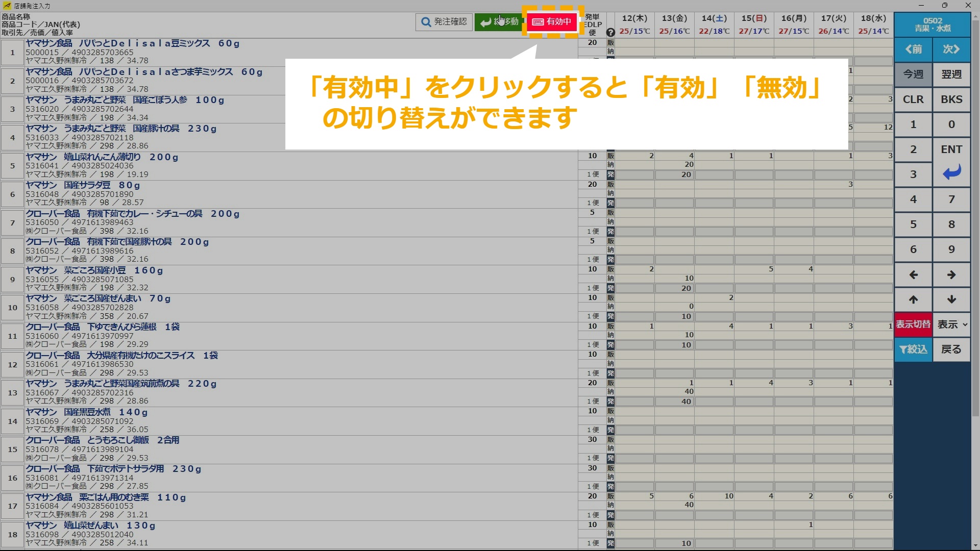The height and width of the screenshot is (551, 980).
Task: Toggle the 有効中 keyboard mode button
Action: point(552,22)
